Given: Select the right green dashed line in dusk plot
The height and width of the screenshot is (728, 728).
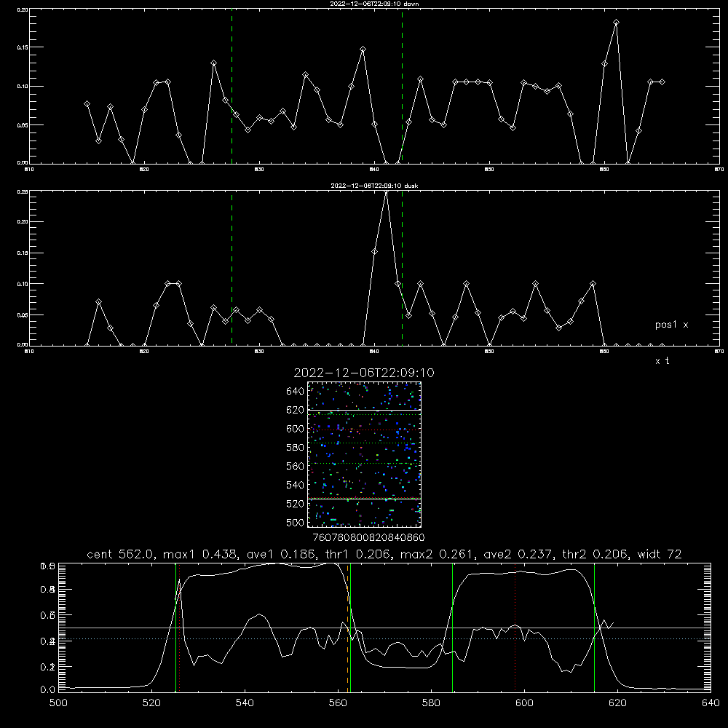Looking at the screenshot, I should pyautogui.click(x=402, y=268).
